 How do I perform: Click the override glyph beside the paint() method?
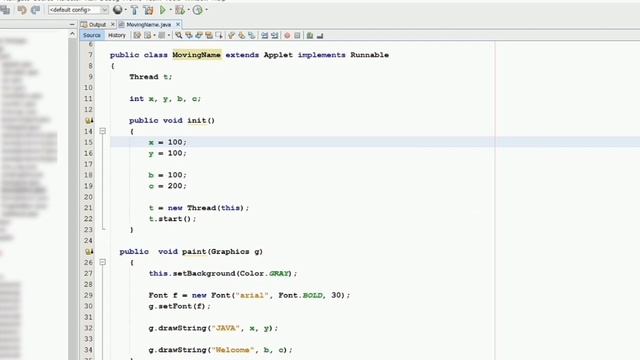pos(89,251)
